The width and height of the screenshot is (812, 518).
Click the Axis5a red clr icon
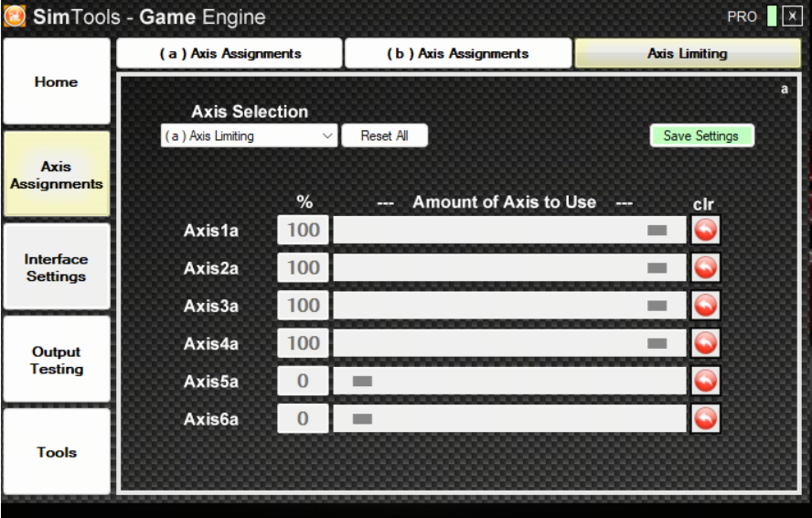click(705, 381)
